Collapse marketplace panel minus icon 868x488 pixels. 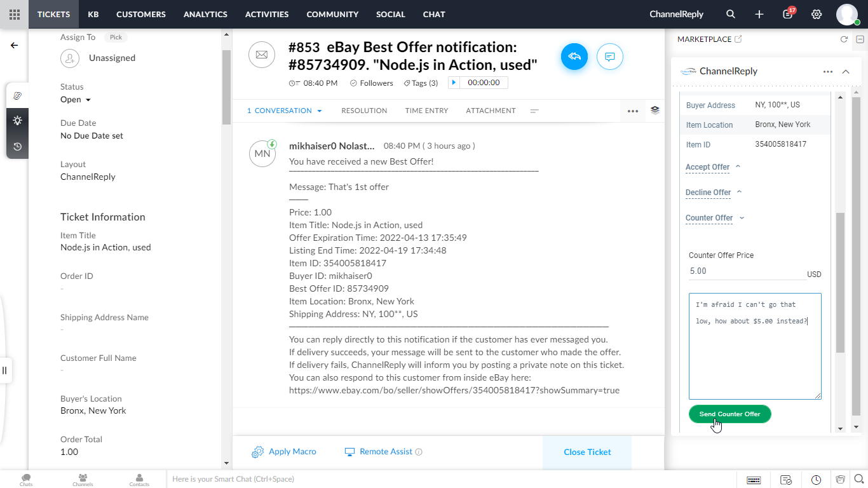pos(860,39)
